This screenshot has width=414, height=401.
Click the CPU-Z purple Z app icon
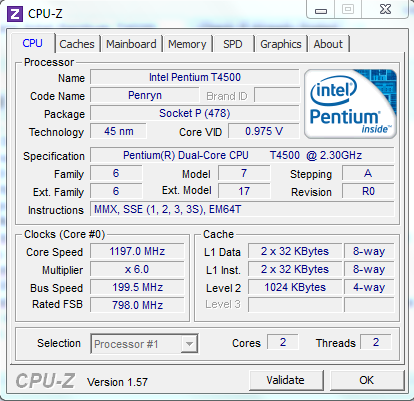pyautogui.click(x=15, y=14)
